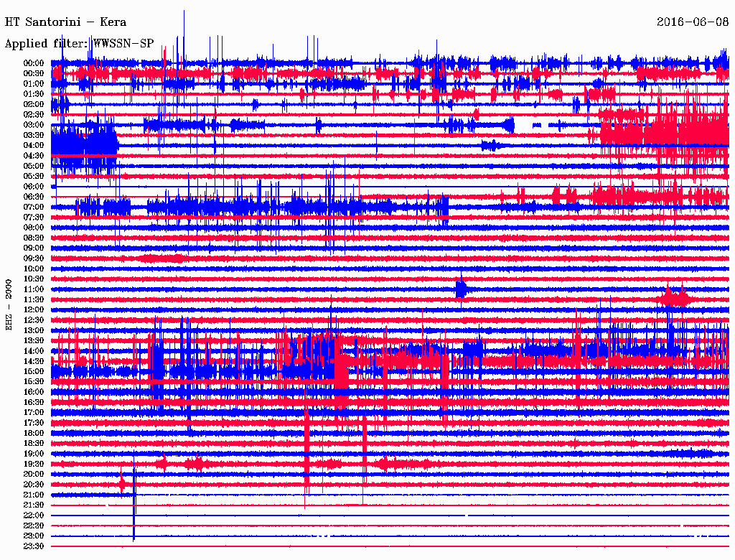The width and height of the screenshot is (735, 560).
Task: Select the 11:30 time label
Action: (x=34, y=299)
